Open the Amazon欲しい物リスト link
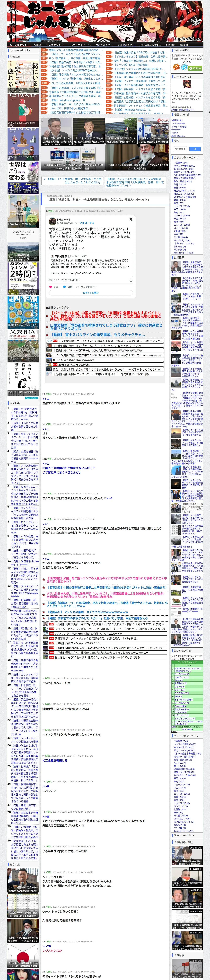The height and width of the screenshot is (980, 210). click(x=183, y=110)
